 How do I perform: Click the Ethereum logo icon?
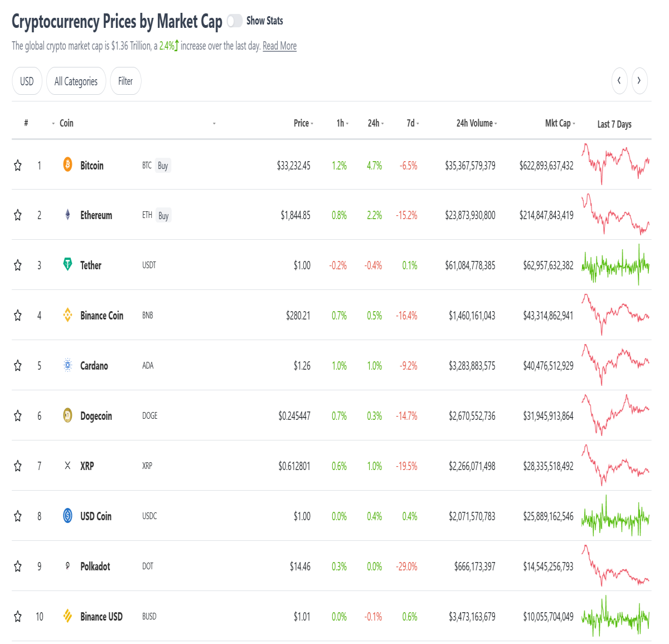[67, 215]
